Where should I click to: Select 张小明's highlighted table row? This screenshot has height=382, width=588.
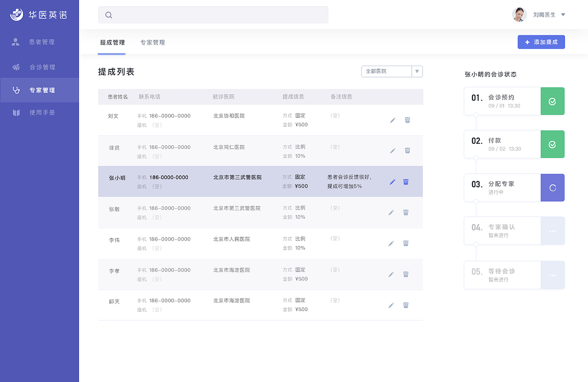(x=230, y=181)
